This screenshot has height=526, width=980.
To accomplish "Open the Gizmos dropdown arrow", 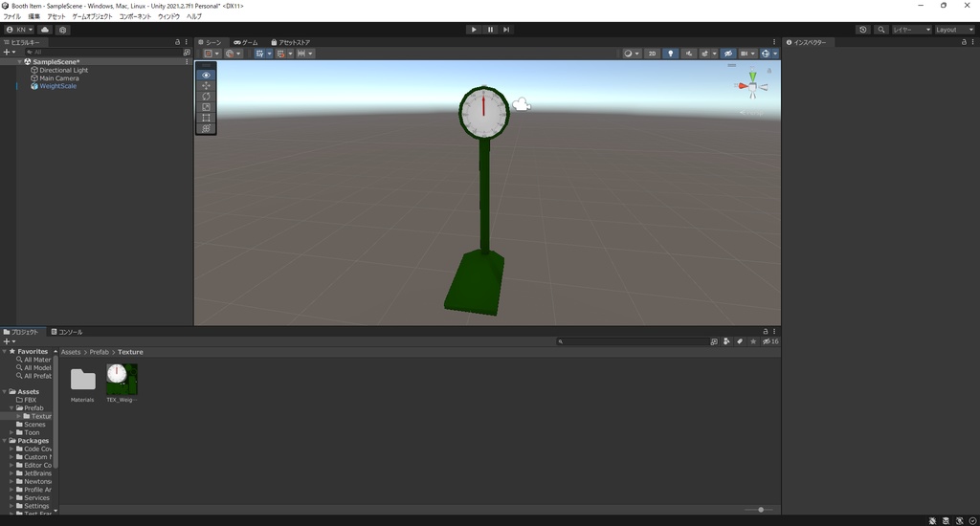I will click(x=775, y=54).
